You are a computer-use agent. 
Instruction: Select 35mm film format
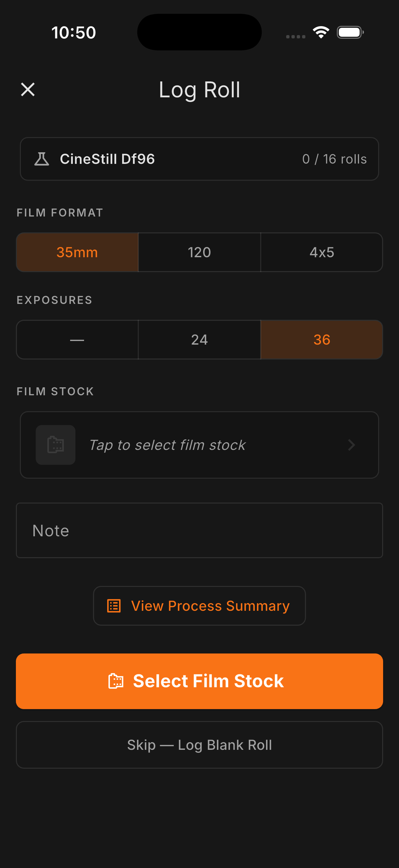(77, 252)
